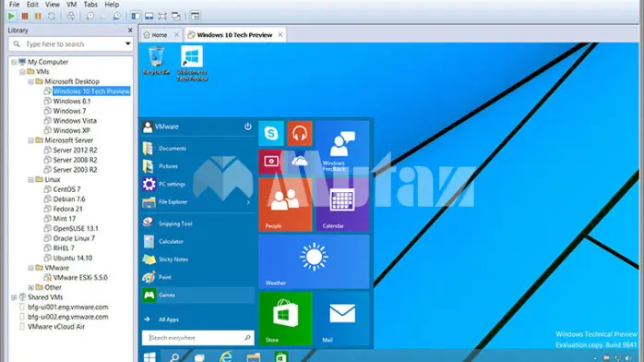Click the Start menu power icon
Screen dimensions: 644x362
tap(247, 127)
